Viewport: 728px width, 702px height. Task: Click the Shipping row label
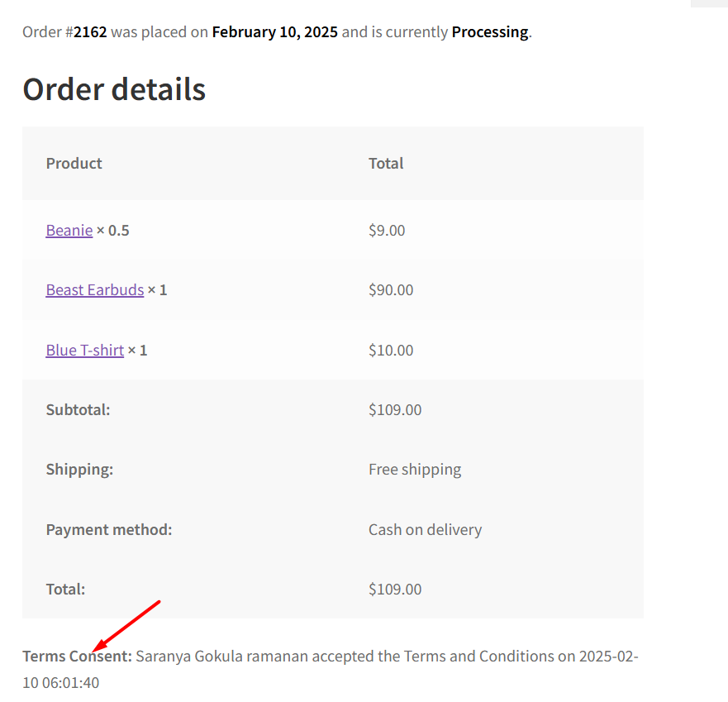tap(79, 470)
